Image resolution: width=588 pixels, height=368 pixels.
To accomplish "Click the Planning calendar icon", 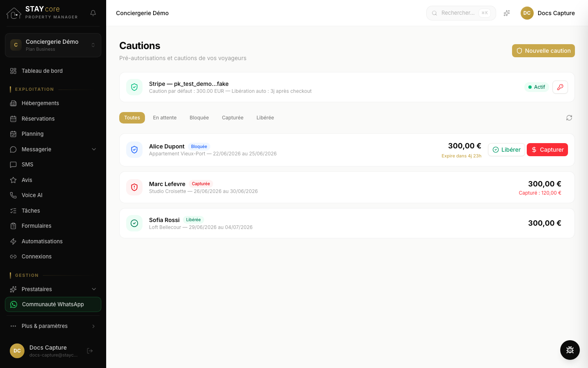I will coord(13,134).
